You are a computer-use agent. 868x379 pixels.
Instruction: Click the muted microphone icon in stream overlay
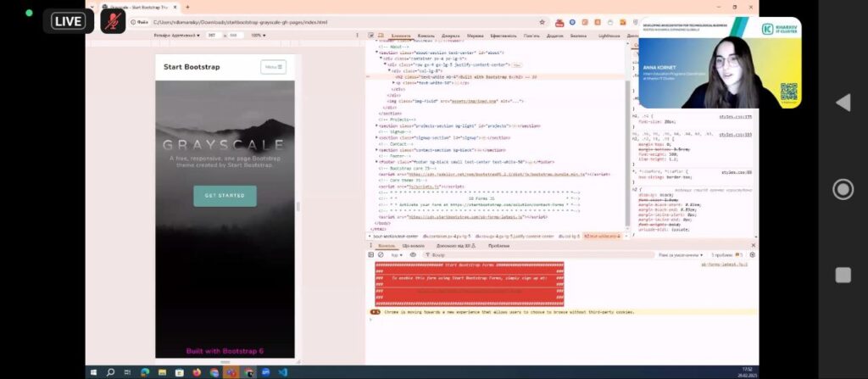point(113,21)
